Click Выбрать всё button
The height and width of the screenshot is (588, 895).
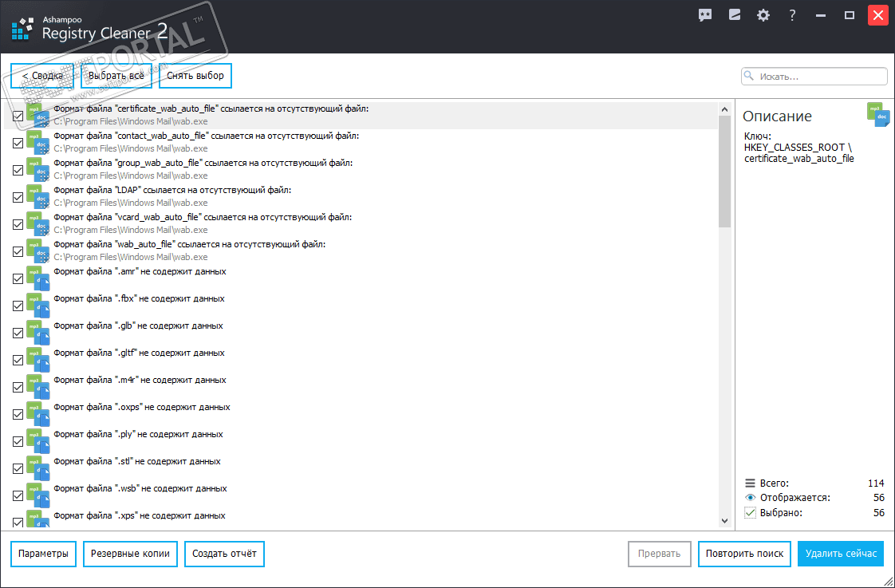pos(116,76)
